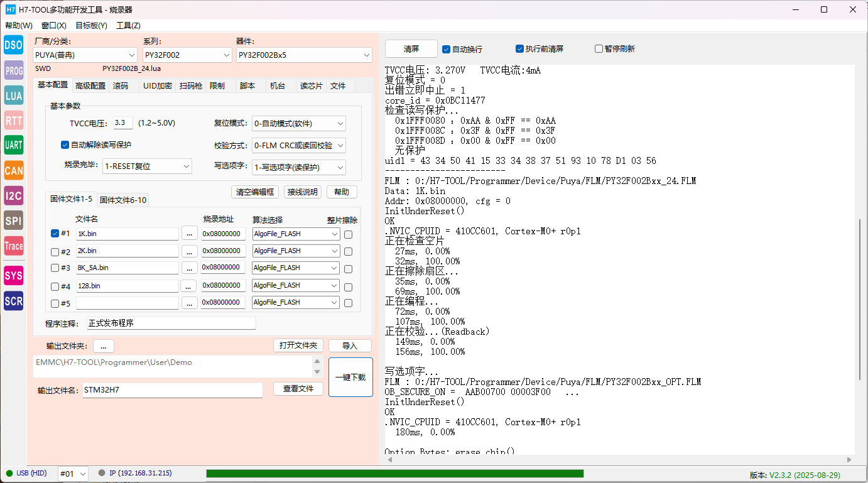This screenshot has height=483, width=868.
Task: Open the CAN bus tool
Action: [x=14, y=170]
